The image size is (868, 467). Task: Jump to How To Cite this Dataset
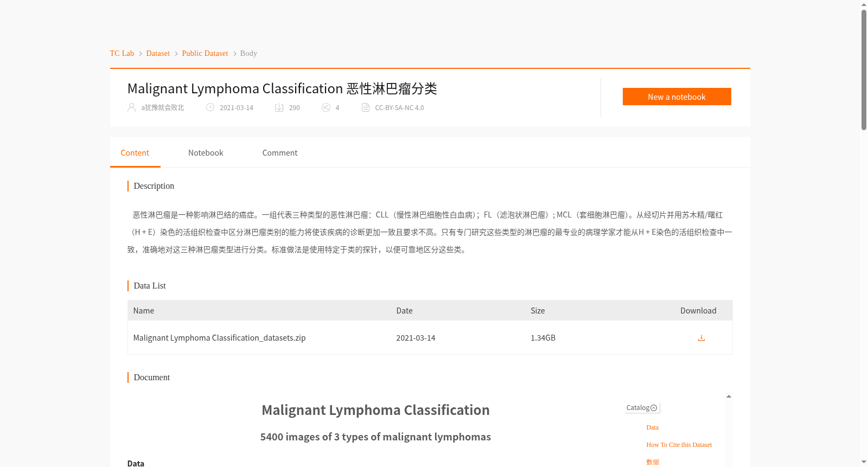click(x=679, y=445)
